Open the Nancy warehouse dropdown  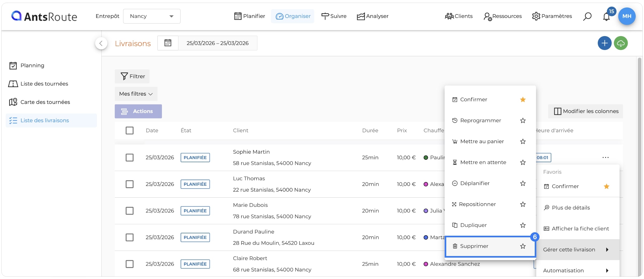pos(152,16)
